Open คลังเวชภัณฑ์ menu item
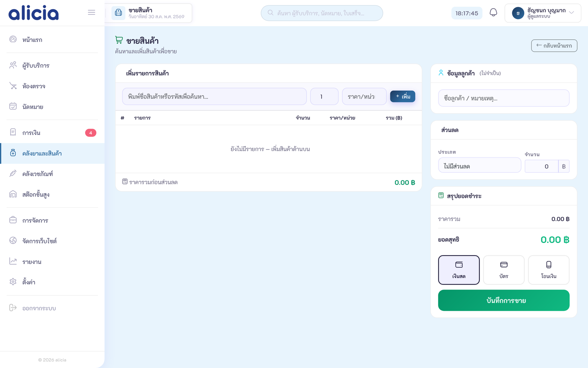Viewport: 588px width, 368px height. [52, 174]
